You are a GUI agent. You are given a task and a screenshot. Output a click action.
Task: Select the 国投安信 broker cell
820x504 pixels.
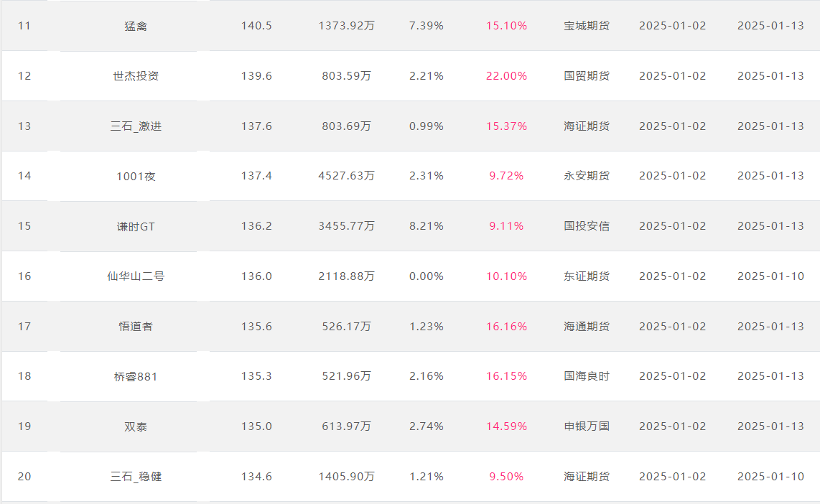click(586, 226)
